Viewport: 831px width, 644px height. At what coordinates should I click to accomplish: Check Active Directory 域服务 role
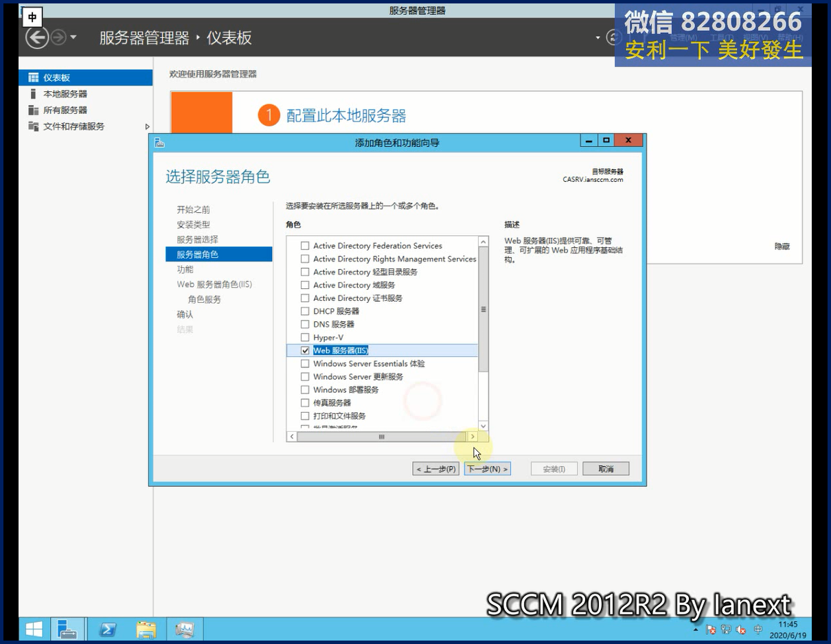point(305,285)
